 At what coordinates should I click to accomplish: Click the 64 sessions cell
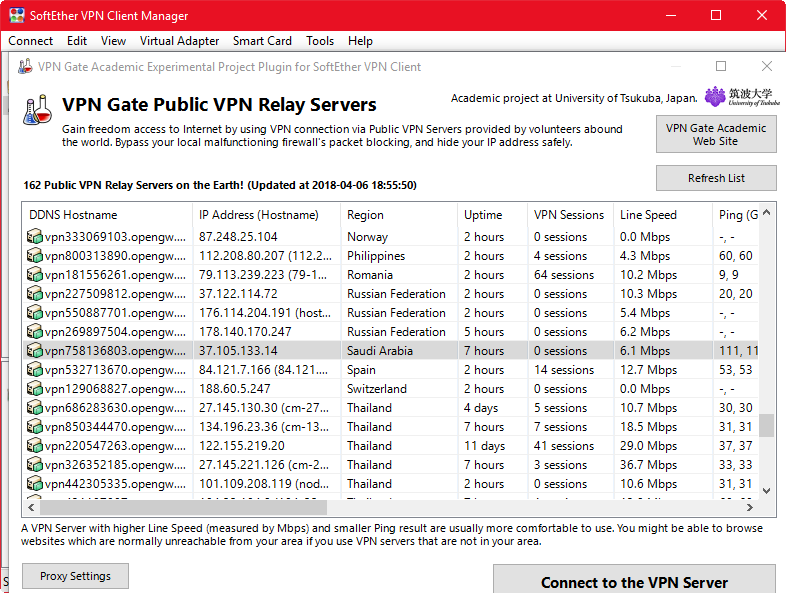pyautogui.click(x=564, y=275)
